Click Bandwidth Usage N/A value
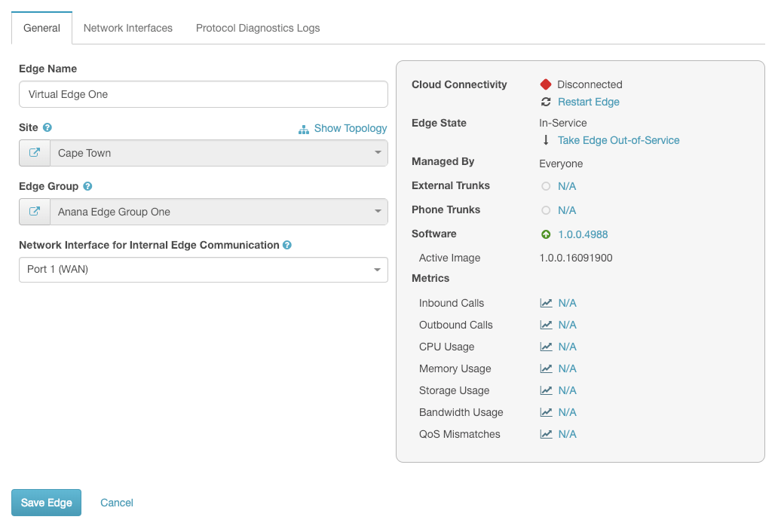Viewport: 778px width, 532px height. coord(567,412)
